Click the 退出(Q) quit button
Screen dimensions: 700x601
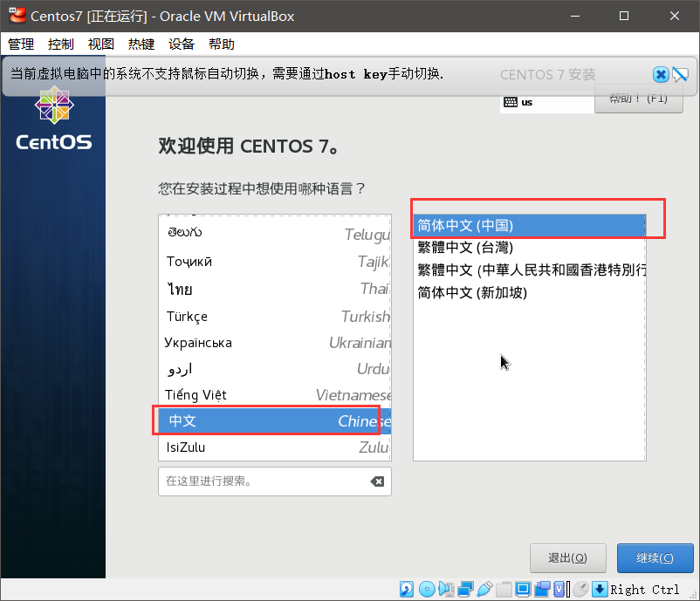coord(568,558)
